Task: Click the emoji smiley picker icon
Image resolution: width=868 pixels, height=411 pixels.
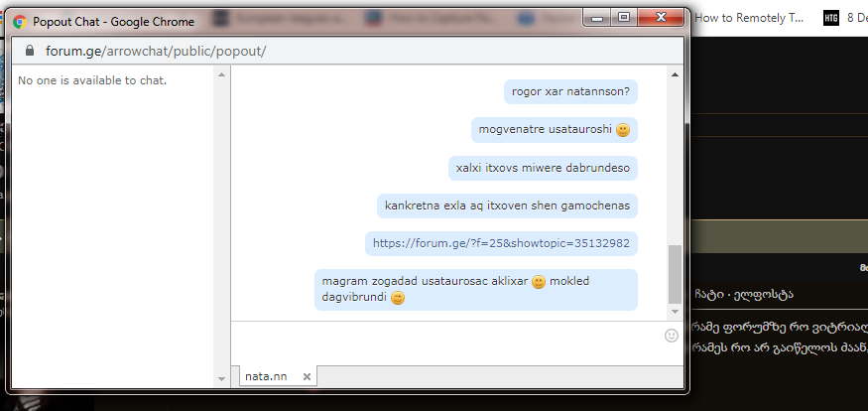Action: [671, 336]
